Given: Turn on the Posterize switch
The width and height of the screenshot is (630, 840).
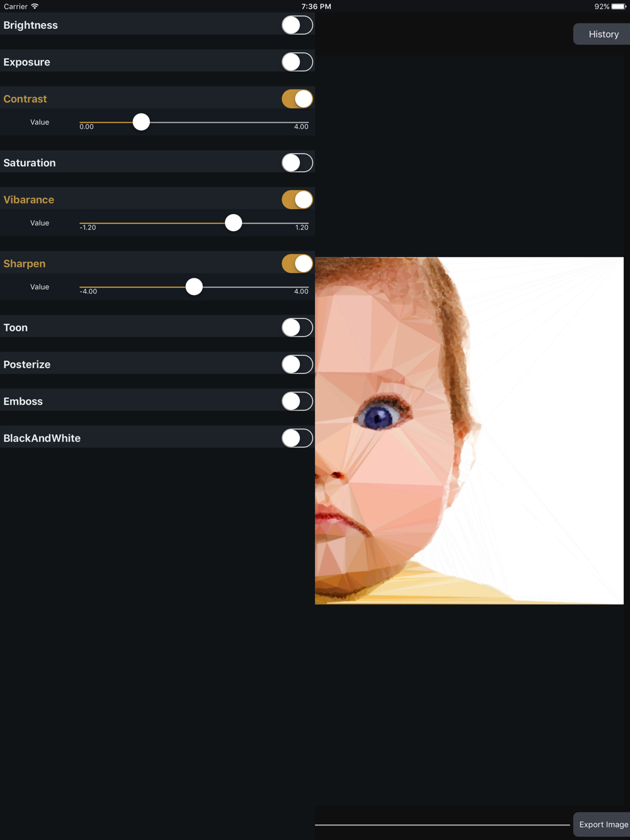Looking at the screenshot, I should pyautogui.click(x=297, y=365).
